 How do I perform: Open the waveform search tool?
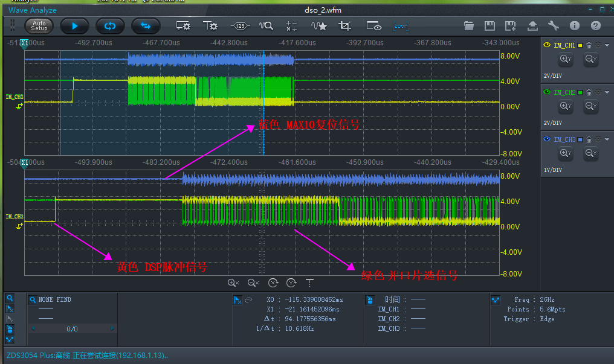coord(266,26)
